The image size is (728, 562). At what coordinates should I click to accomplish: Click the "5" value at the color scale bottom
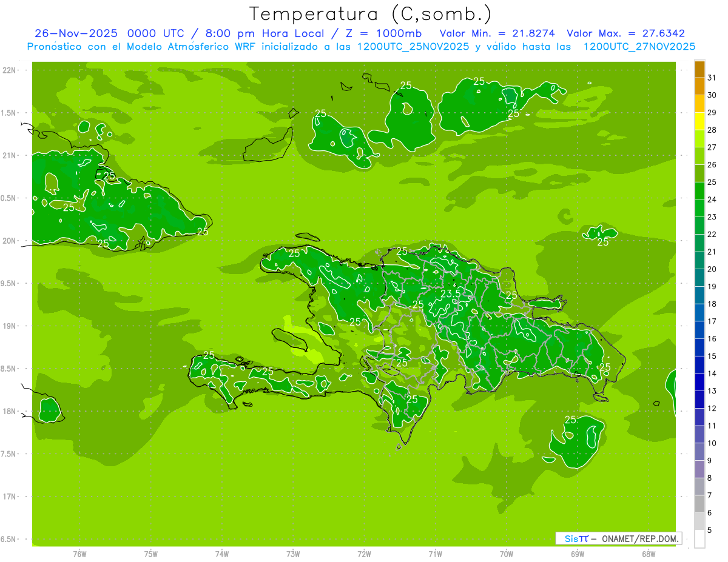710,530
